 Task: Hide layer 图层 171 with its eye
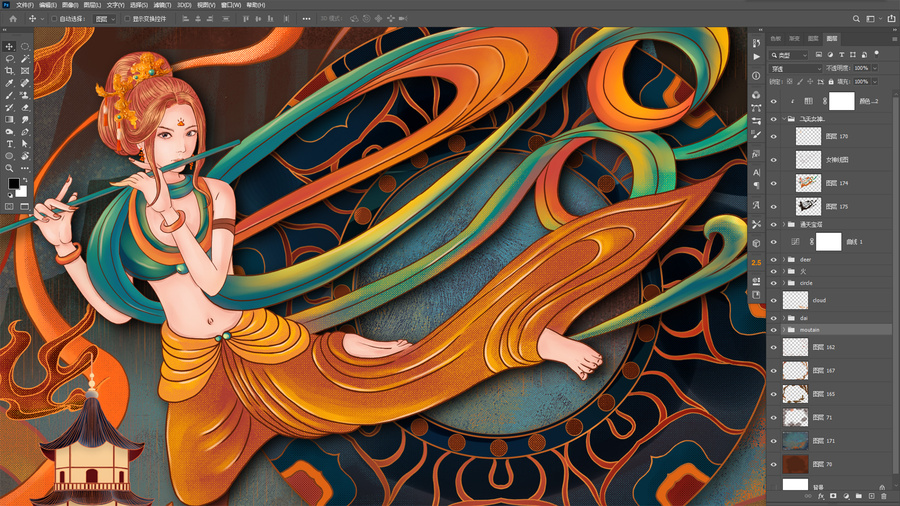click(x=773, y=441)
